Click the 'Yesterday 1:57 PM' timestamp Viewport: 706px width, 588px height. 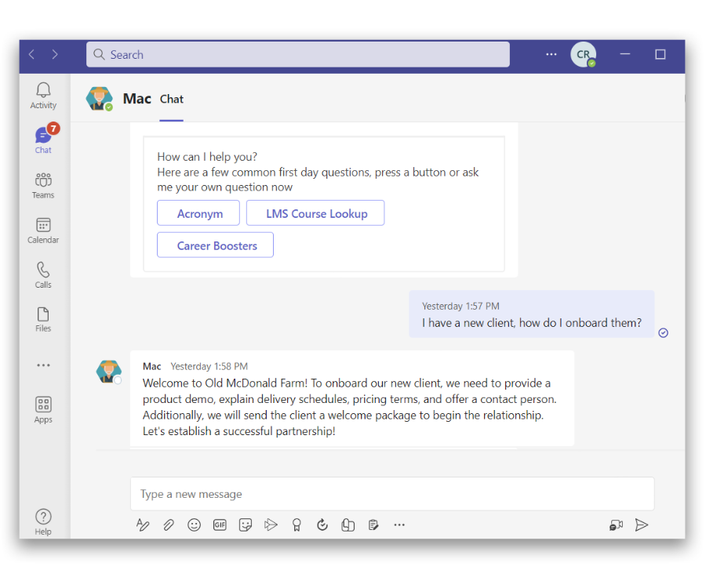click(460, 306)
